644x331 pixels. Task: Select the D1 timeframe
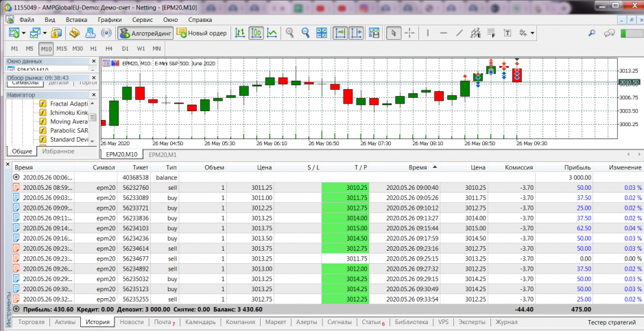[125, 49]
